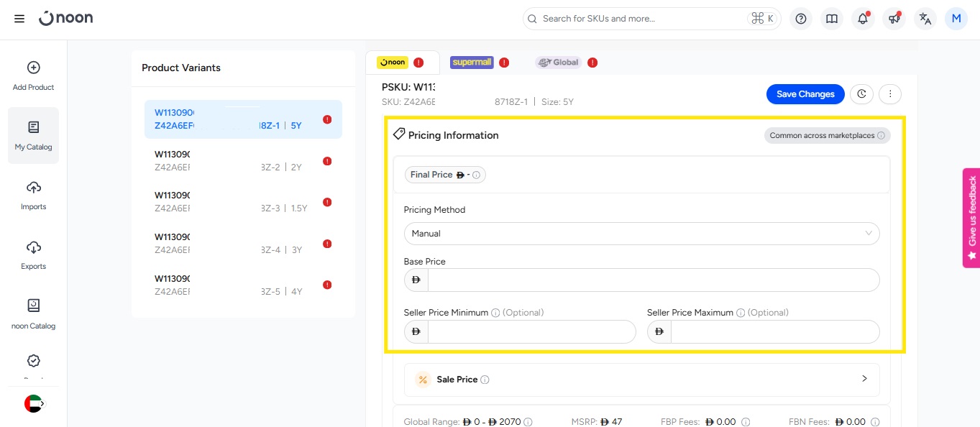Open the history clock icon
Screen dimensions: 980x427
(861, 94)
